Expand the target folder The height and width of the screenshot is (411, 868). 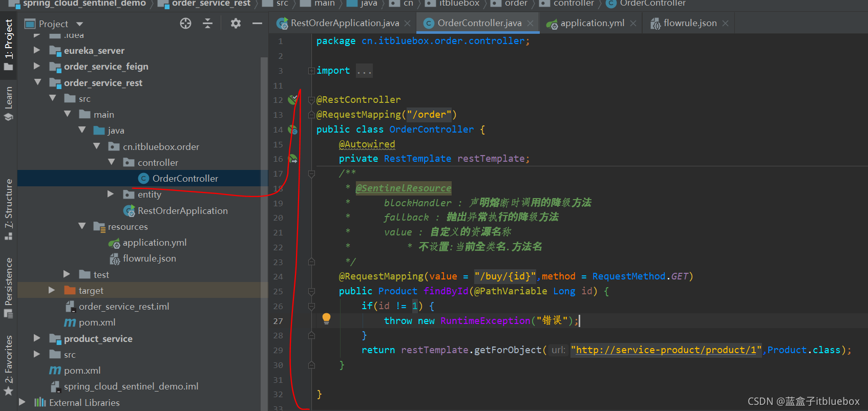(x=52, y=290)
